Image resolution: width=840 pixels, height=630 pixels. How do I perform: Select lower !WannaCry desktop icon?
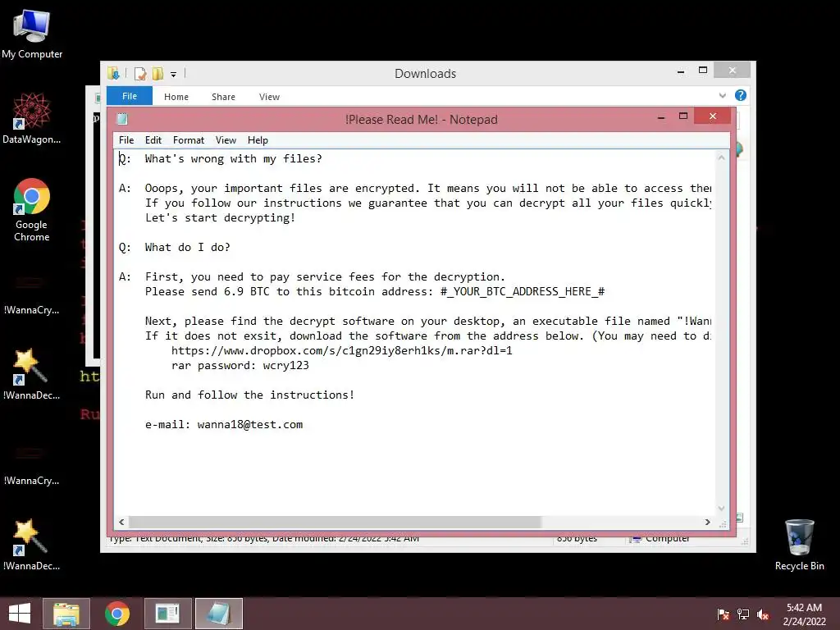[x=32, y=464]
